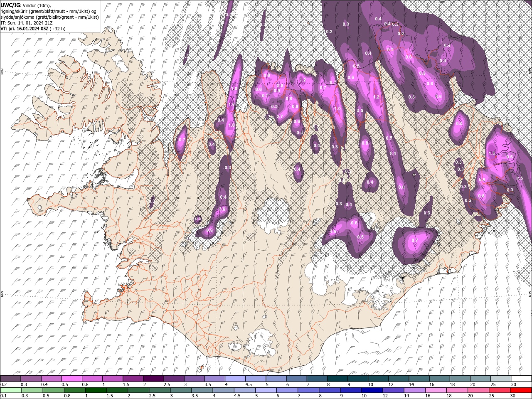Pick the blue-violet 7 rain scale swatch
Screen dimensions: 532x399
tap(309, 390)
